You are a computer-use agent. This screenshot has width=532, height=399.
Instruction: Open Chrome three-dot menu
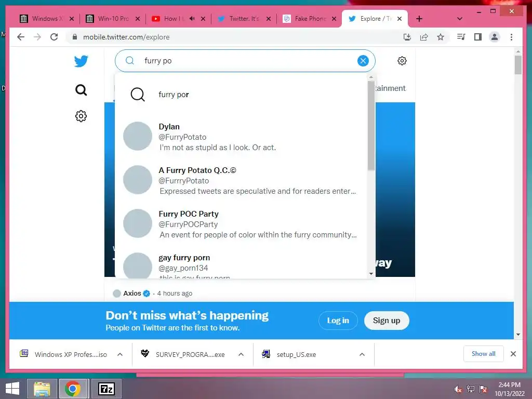pos(511,37)
